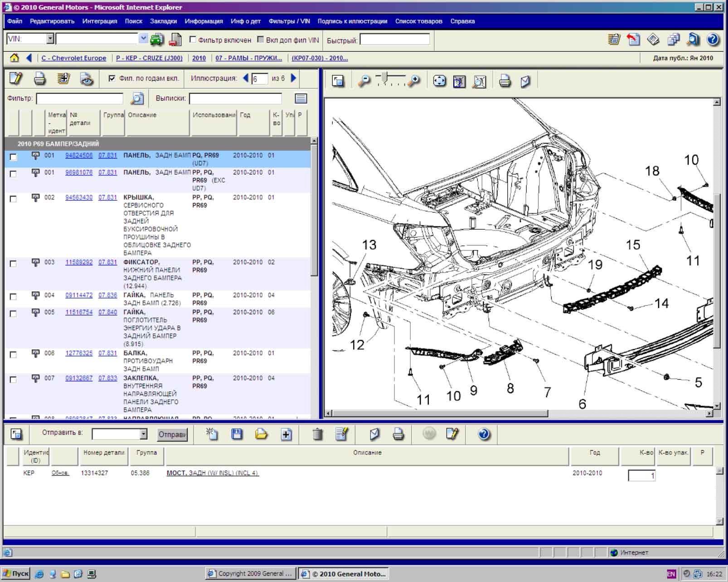Open the 'Закладки' menu
728x582 pixels.
(163, 21)
